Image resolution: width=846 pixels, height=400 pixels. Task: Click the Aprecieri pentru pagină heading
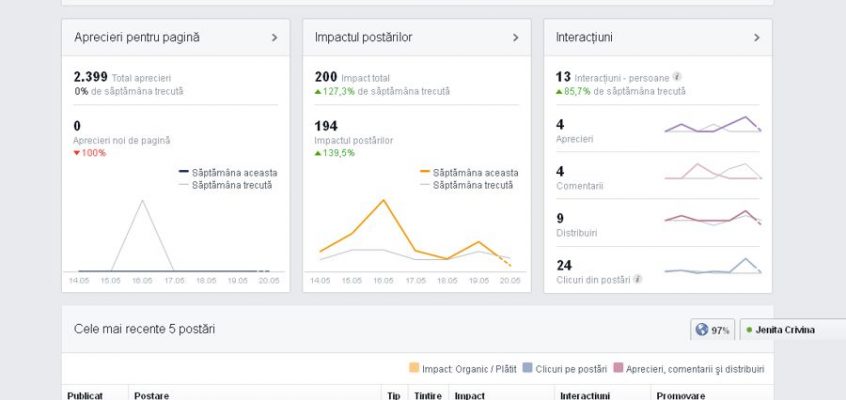coord(137,37)
